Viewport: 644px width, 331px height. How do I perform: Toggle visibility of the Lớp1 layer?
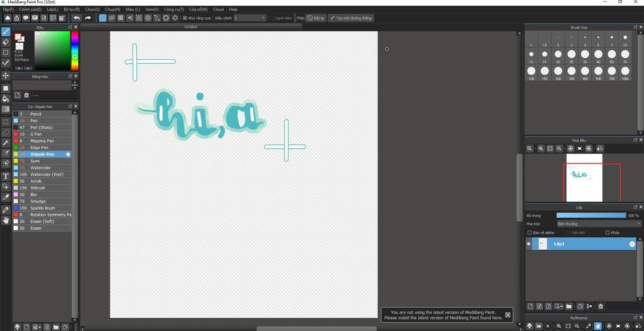click(528, 244)
